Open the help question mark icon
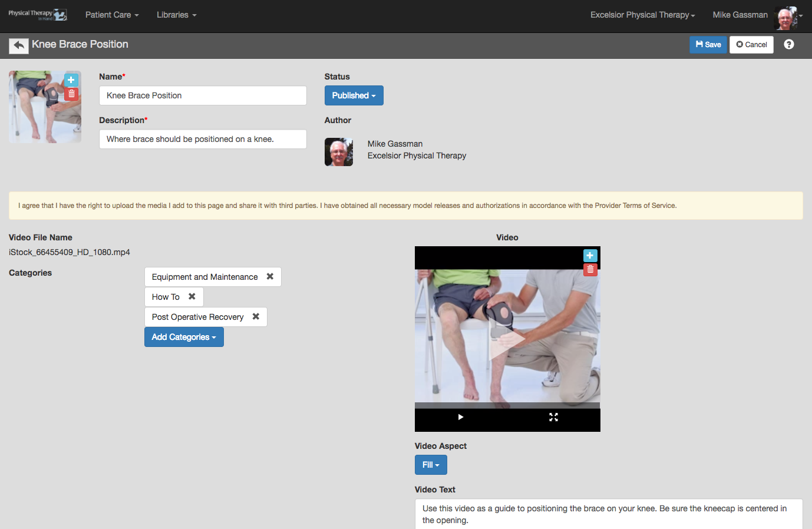The width and height of the screenshot is (812, 529). click(789, 44)
